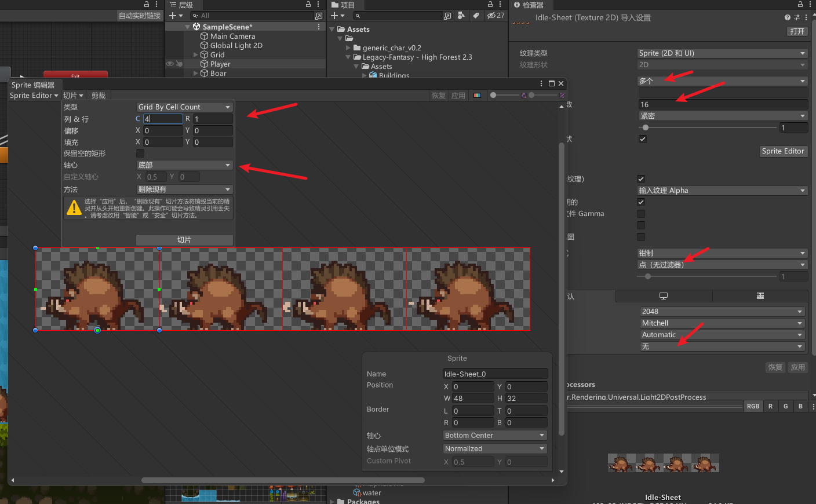The height and width of the screenshot is (504, 816).
Task: Click Project search-by-type icon
Action: 461,16
